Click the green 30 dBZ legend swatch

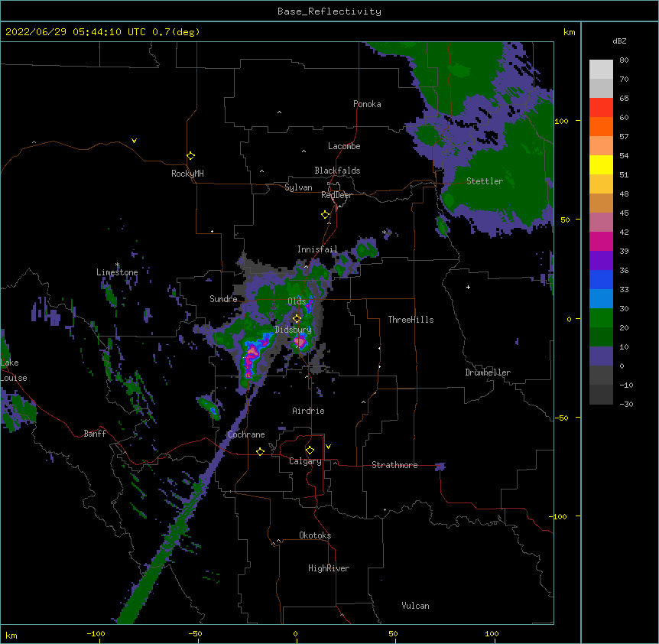[601, 318]
